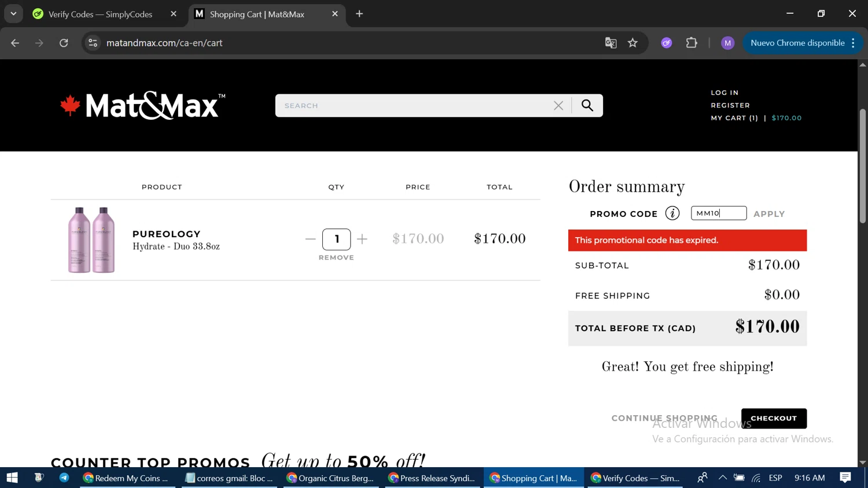Open MY CART (1) link
This screenshot has width=868, height=488.
coord(734,118)
